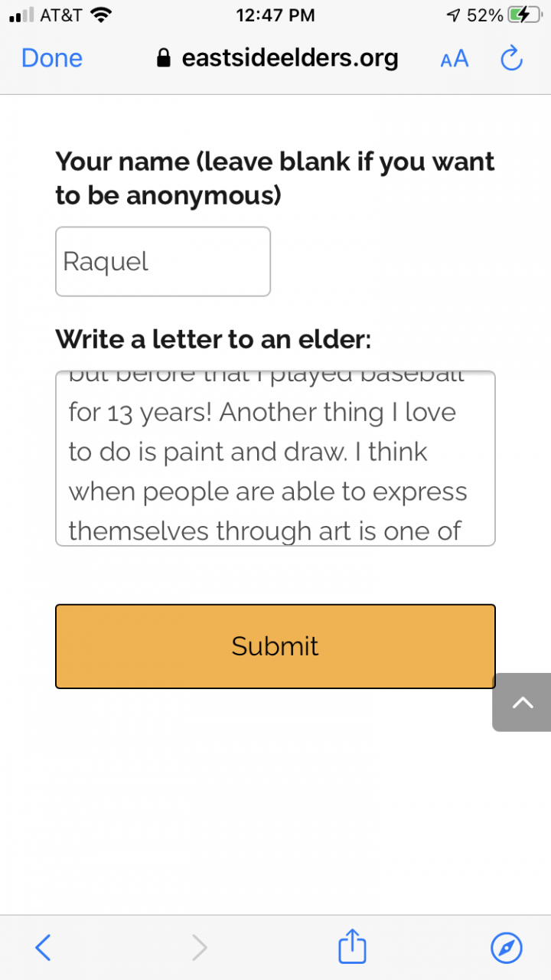The image size is (551, 980).
Task: Click the padlock icon beside the URL
Action: [x=163, y=59]
